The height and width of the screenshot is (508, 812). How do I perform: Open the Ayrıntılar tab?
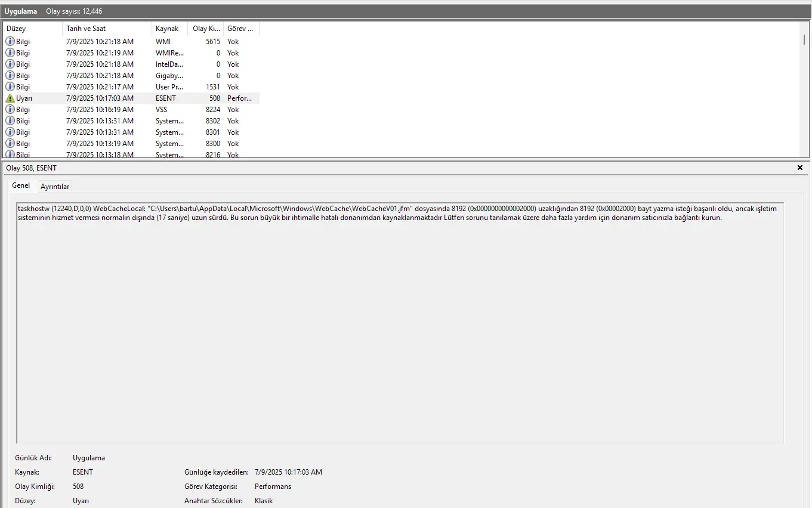point(55,187)
